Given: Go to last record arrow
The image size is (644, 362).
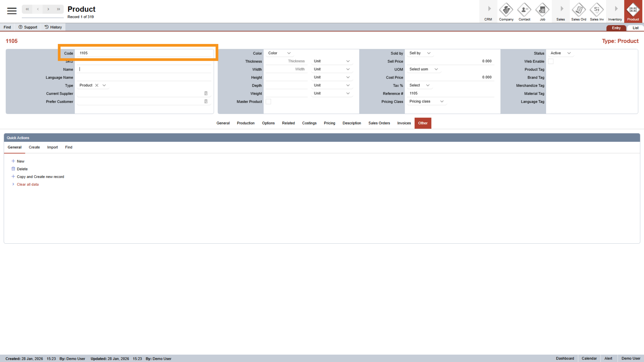Looking at the screenshot, I should tap(58, 9).
